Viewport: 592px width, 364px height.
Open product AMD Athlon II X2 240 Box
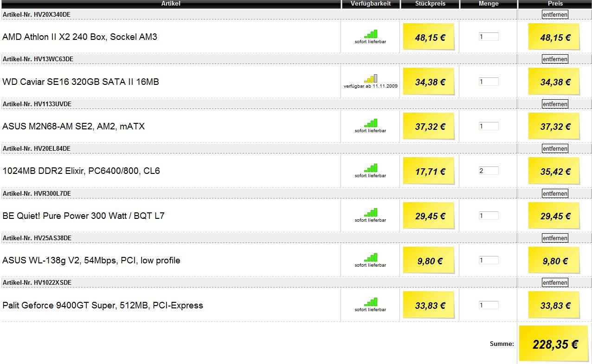[x=80, y=37]
